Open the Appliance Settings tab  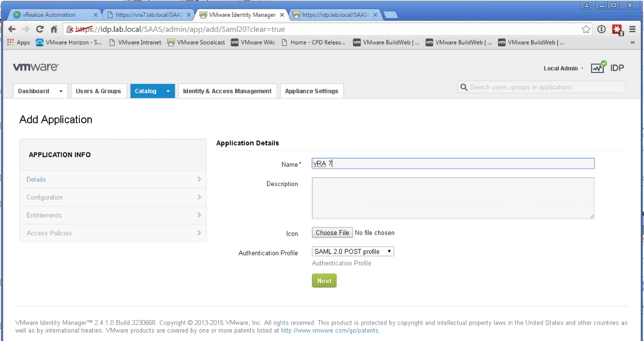[x=311, y=91]
